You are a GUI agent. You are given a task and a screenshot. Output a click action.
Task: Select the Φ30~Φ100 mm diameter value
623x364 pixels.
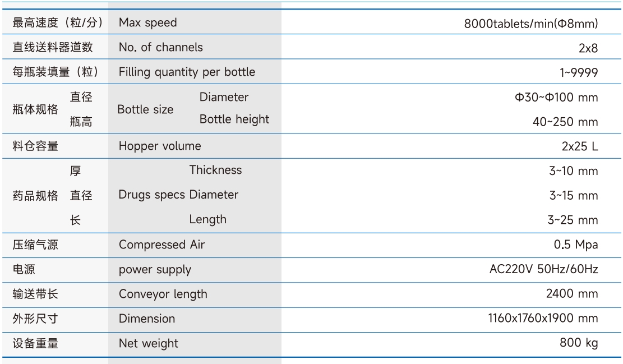tap(556, 98)
